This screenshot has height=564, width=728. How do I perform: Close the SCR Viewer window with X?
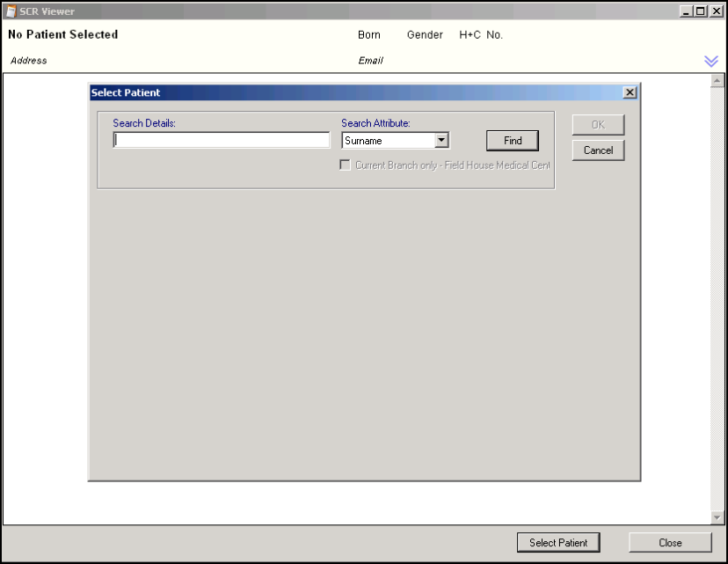(x=716, y=11)
